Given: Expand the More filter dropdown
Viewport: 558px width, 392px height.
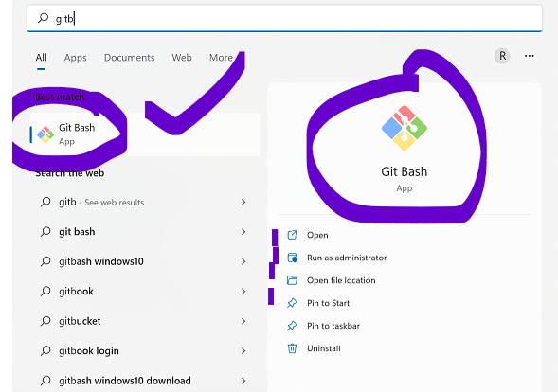Looking at the screenshot, I should [x=221, y=58].
